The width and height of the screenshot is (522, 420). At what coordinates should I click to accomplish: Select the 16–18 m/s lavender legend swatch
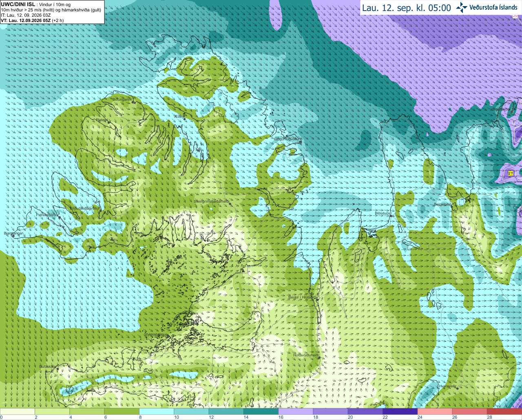[296, 411]
